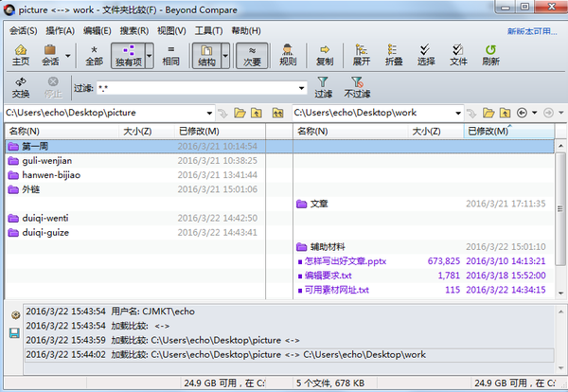This screenshot has height=392, width=568.
Task: Open right path history dropdown arrow
Action: click(x=458, y=113)
